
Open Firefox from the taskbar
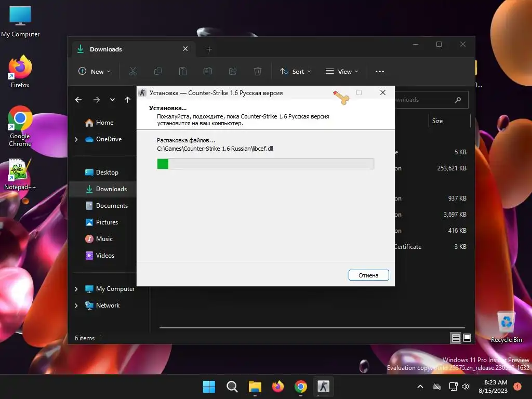[278, 387]
